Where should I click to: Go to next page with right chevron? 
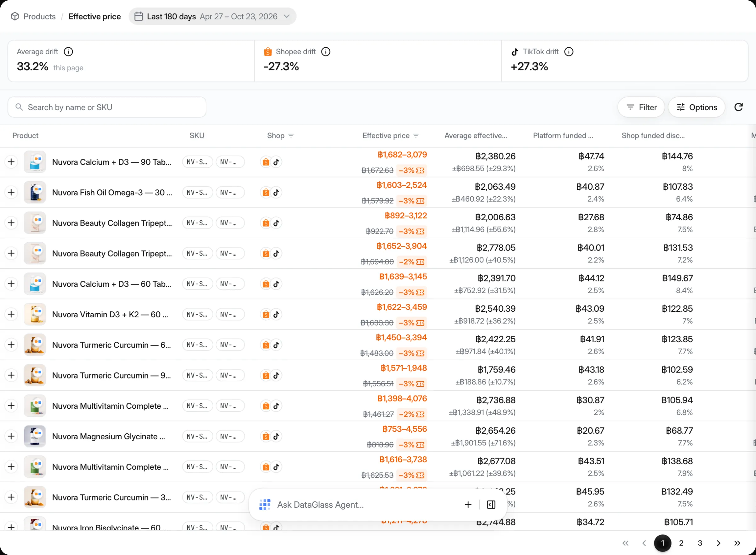(x=719, y=543)
